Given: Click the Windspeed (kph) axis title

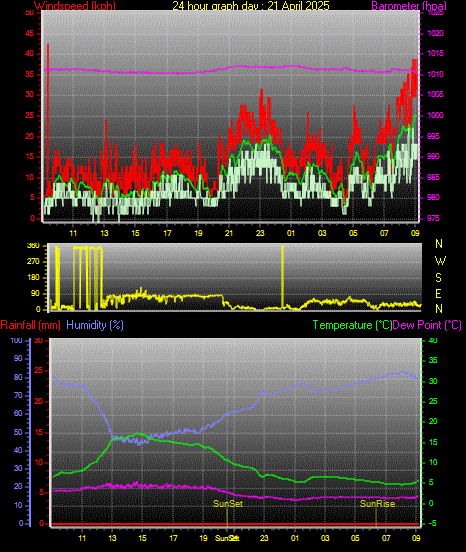Looking at the screenshot, I should click(x=75, y=6).
